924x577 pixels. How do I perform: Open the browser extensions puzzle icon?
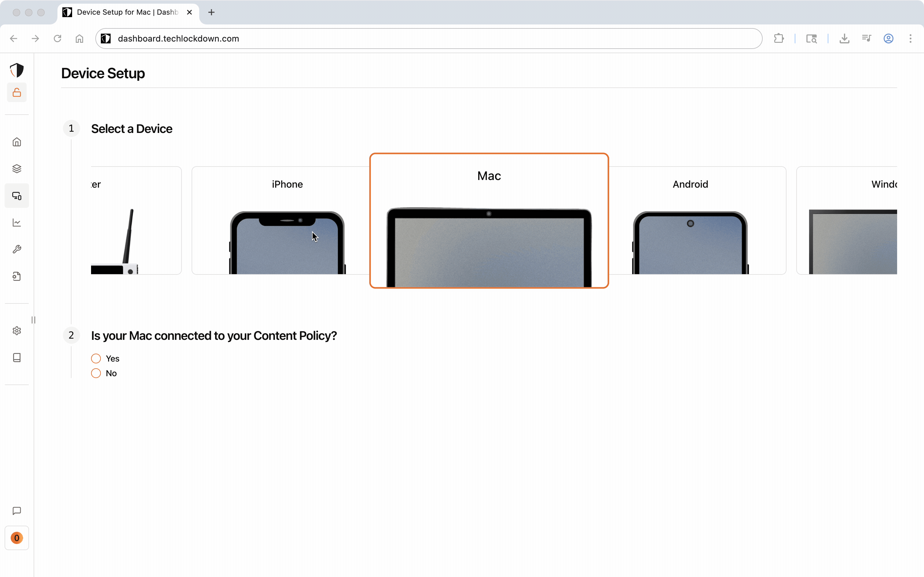tap(779, 39)
